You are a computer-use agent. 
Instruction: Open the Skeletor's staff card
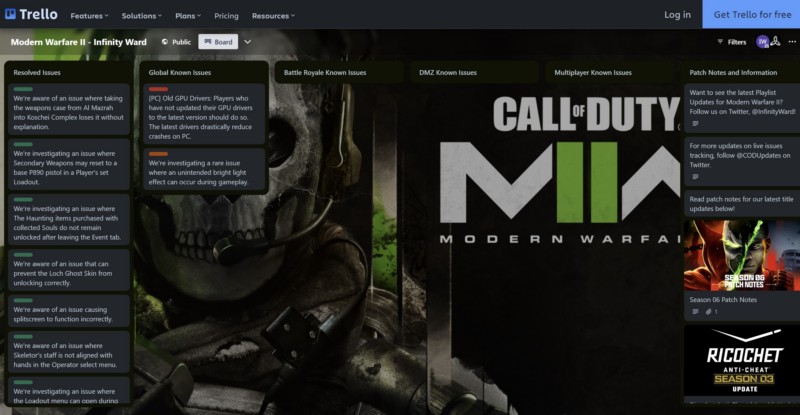[69, 352]
